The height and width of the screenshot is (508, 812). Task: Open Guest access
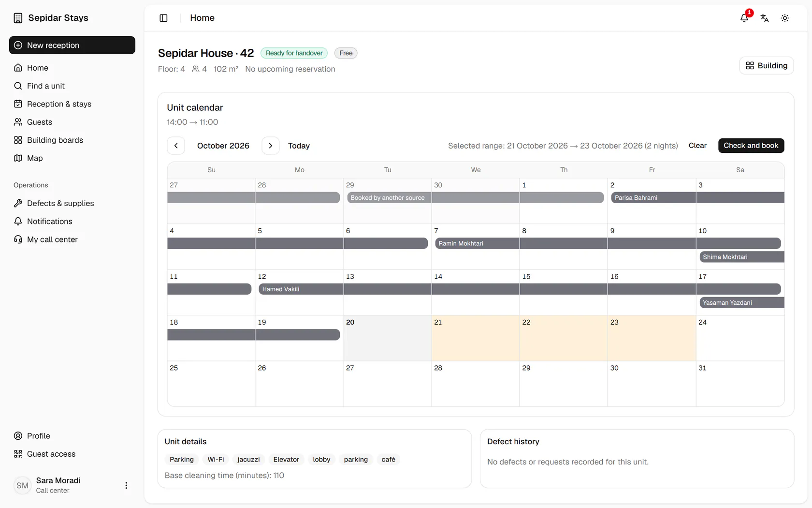(72, 454)
